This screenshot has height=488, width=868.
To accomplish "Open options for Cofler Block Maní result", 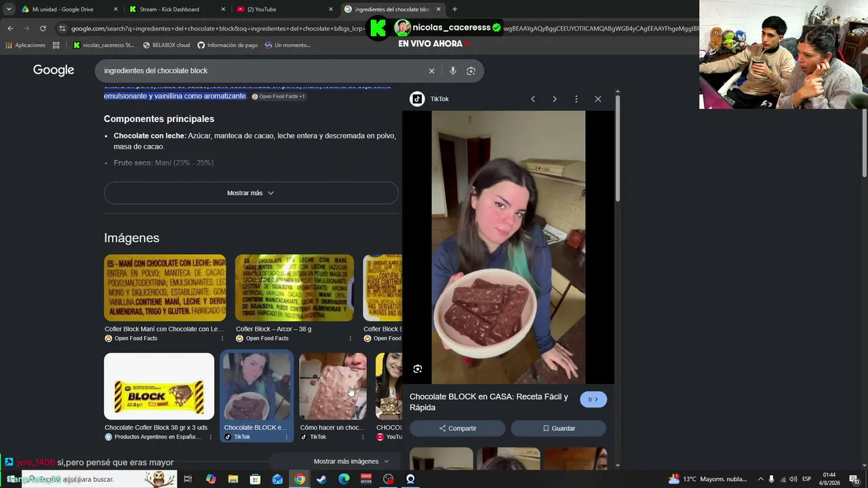I will (222, 338).
